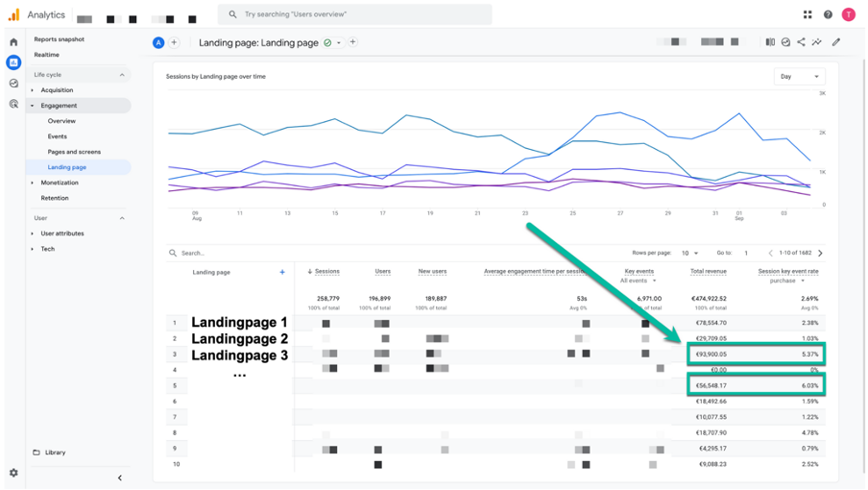
Task: Open the Customize report pencil icon
Action: (836, 42)
